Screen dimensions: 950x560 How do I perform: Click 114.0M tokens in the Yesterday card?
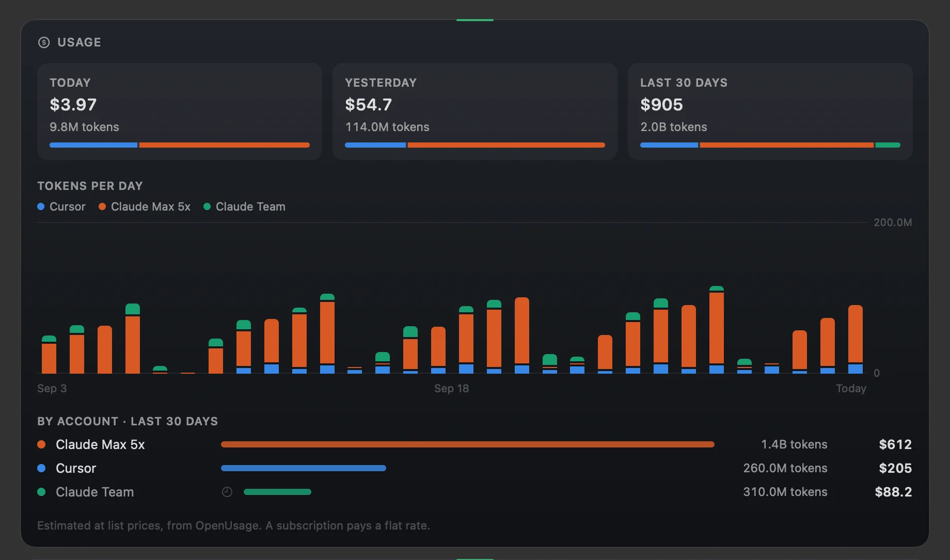click(387, 127)
